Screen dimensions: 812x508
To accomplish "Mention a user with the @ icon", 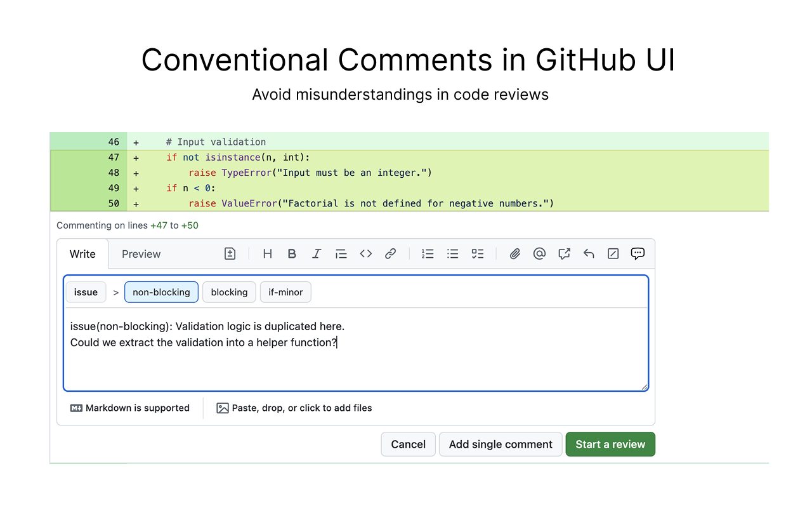I will [539, 253].
